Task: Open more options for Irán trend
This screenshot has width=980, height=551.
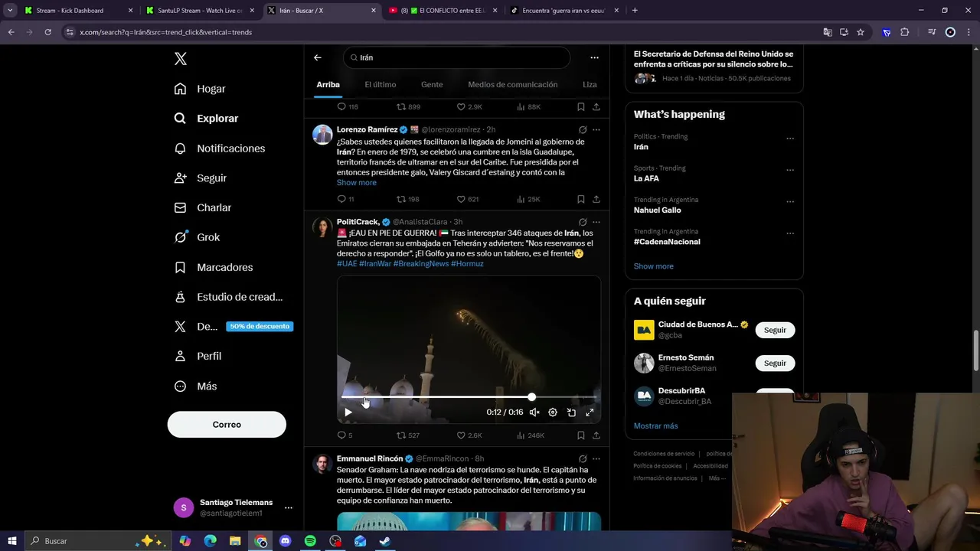Action: (790, 139)
